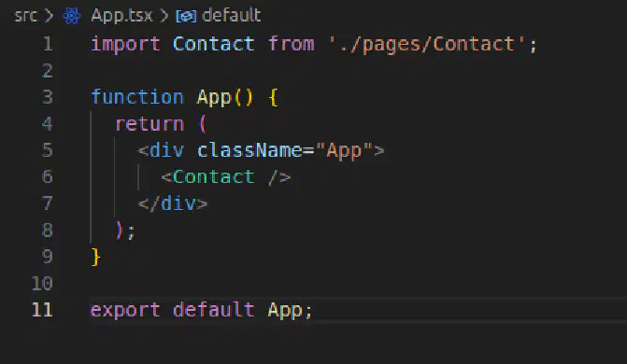Viewport: 627px width, 364px height.
Task: Place cursor on './pages/Contact' import path
Action: pos(426,45)
